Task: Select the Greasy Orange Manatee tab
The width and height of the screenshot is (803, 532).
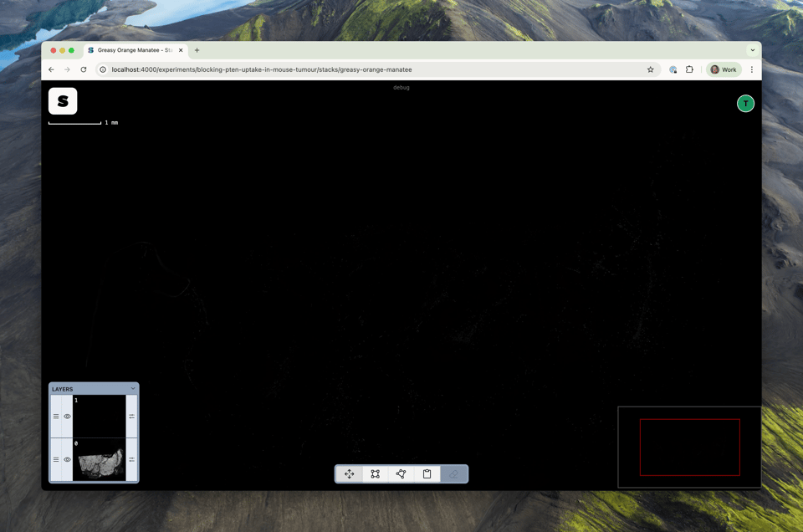Action: pyautogui.click(x=134, y=50)
